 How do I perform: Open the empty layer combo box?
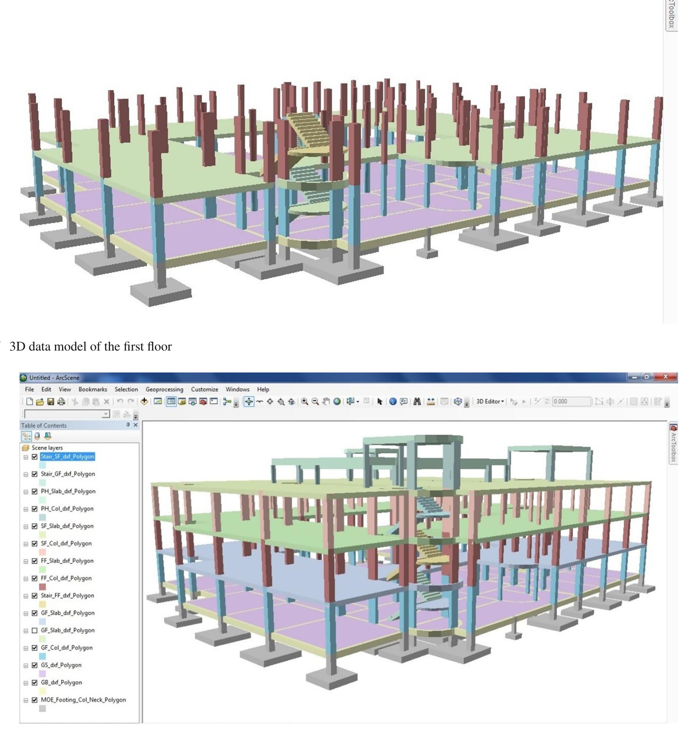(x=67, y=414)
